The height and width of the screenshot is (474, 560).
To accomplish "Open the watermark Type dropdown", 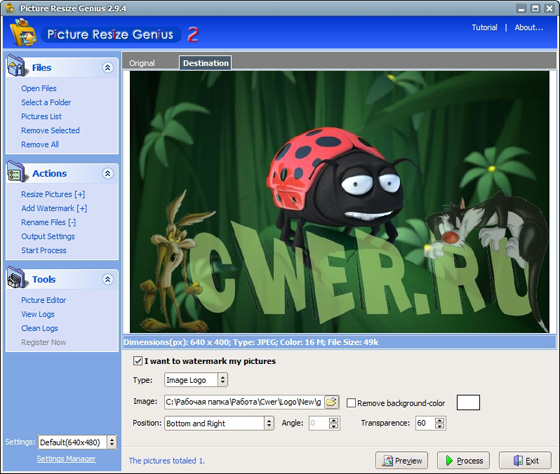I will point(222,380).
